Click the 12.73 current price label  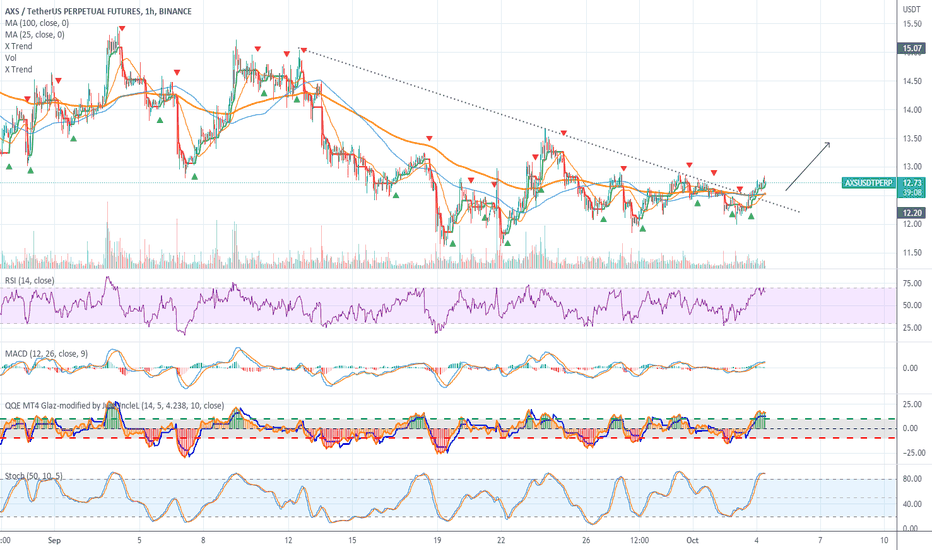pyautogui.click(x=912, y=183)
